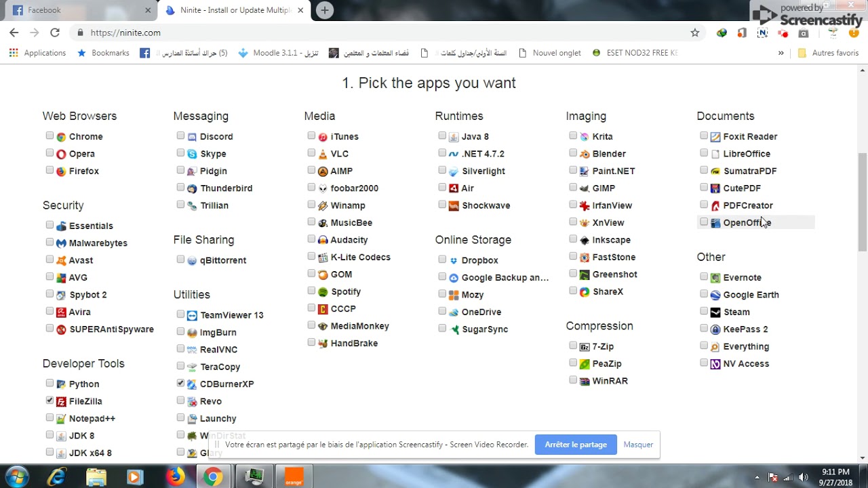Viewport: 868px width, 488px height.
Task: Bookmark this page with the star icon
Action: click(x=695, y=33)
